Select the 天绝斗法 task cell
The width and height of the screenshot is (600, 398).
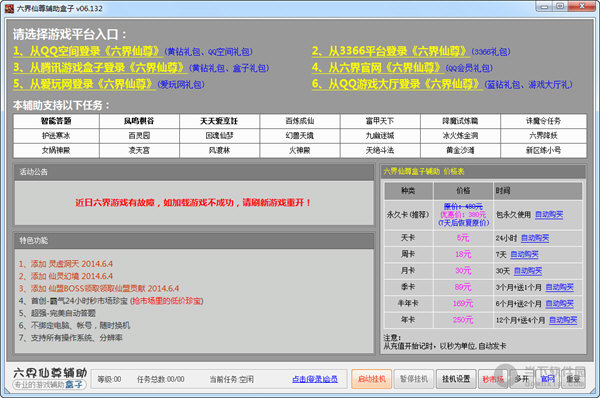380,150
